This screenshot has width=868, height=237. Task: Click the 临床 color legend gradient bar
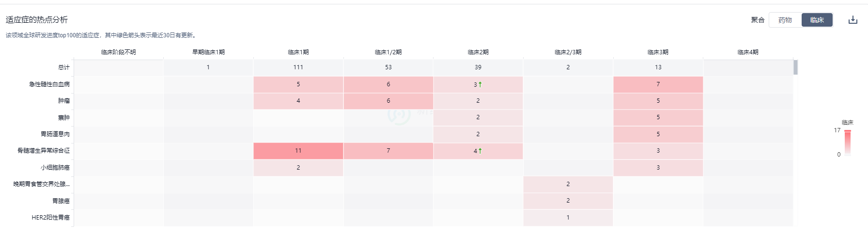[x=848, y=142]
